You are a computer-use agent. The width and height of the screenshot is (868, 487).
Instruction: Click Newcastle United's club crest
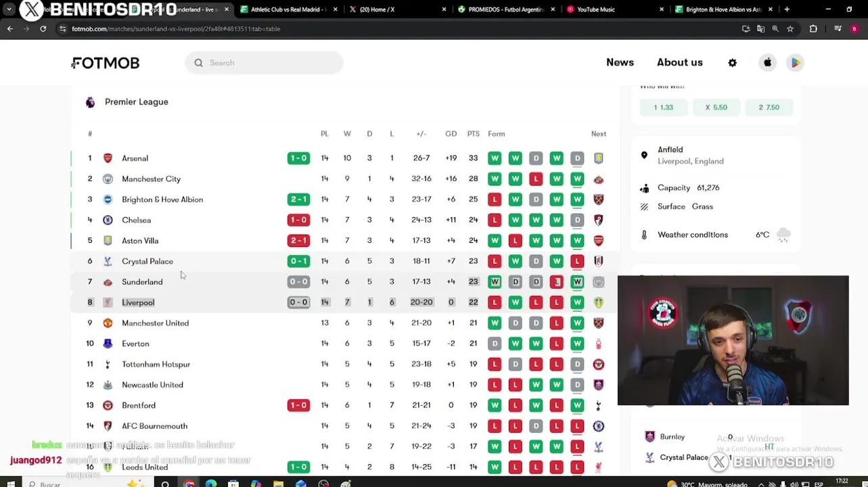[108, 385]
